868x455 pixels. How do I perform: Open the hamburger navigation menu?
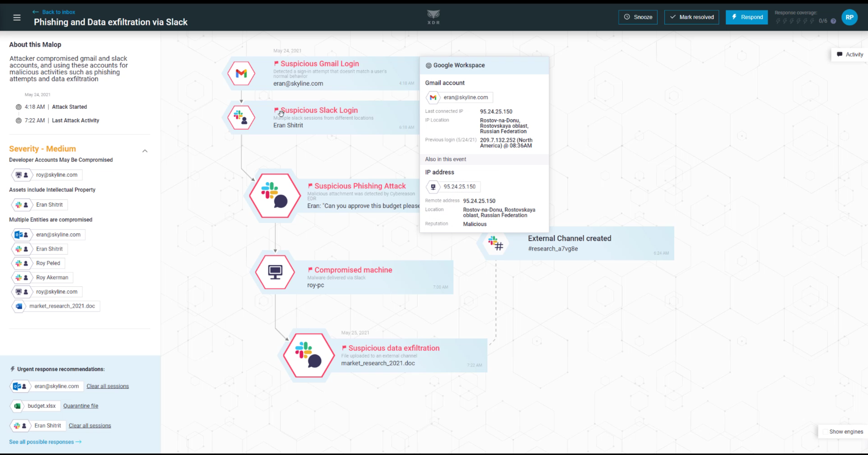[x=17, y=17]
